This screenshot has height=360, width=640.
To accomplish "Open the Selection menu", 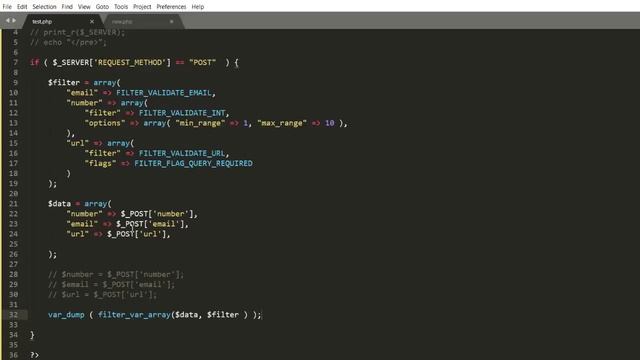I will pos(44,7).
